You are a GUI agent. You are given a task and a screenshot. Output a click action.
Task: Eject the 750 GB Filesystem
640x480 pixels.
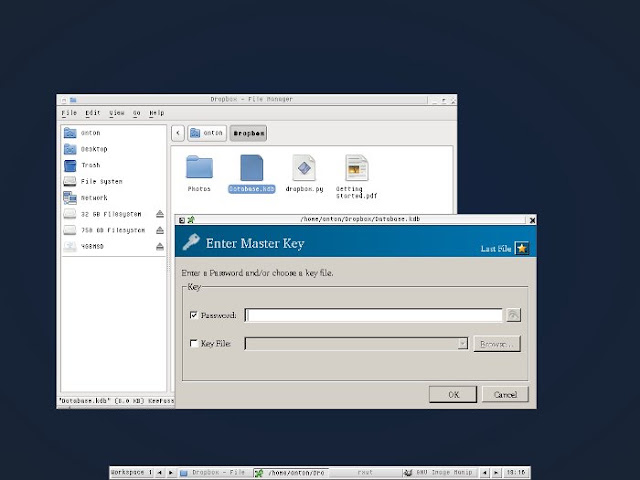[x=160, y=230]
